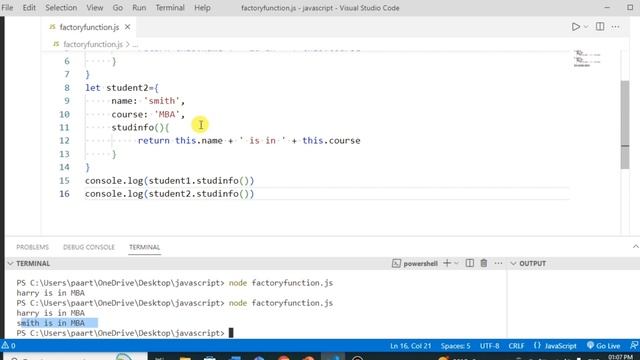This screenshot has height=360, width=640.
Task: Open the File menu
Action: tap(7, 8)
